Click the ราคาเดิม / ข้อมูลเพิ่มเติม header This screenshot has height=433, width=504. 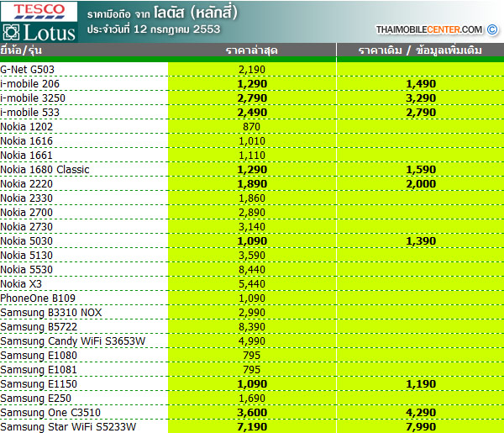pyautogui.click(x=420, y=50)
